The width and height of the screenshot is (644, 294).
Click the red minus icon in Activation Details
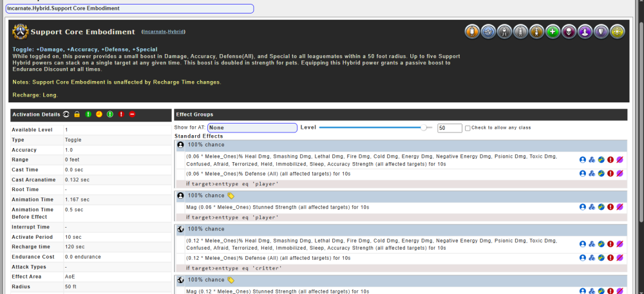coord(132,115)
